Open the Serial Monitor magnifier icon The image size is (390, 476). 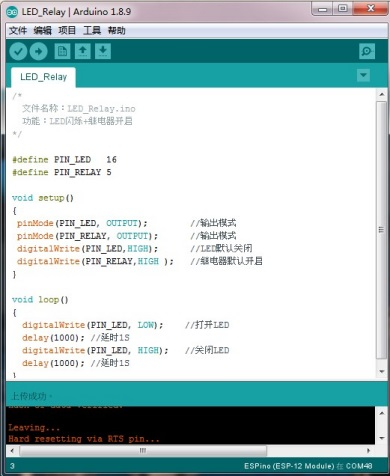click(367, 51)
